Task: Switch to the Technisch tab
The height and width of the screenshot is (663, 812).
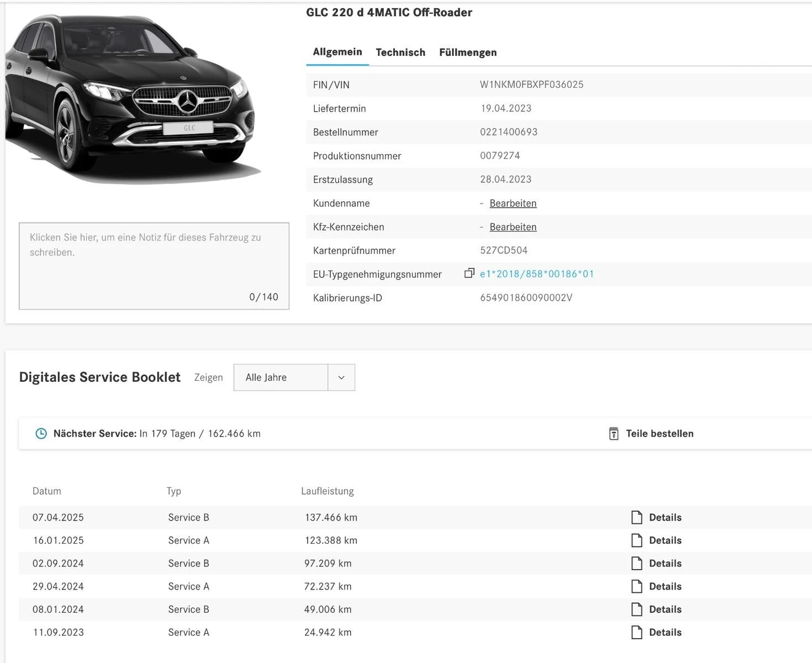Action: click(x=400, y=52)
